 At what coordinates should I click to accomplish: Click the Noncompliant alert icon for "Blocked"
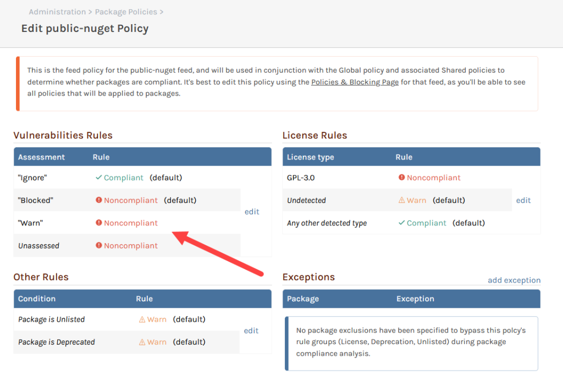(x=99, y=200)
